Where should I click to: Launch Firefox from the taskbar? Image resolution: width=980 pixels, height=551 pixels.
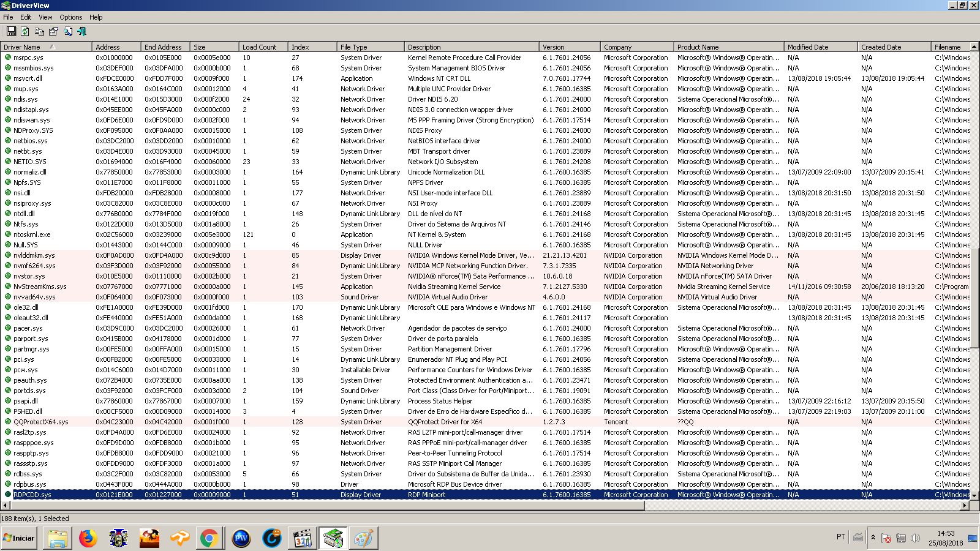click(x=88, y=538)
